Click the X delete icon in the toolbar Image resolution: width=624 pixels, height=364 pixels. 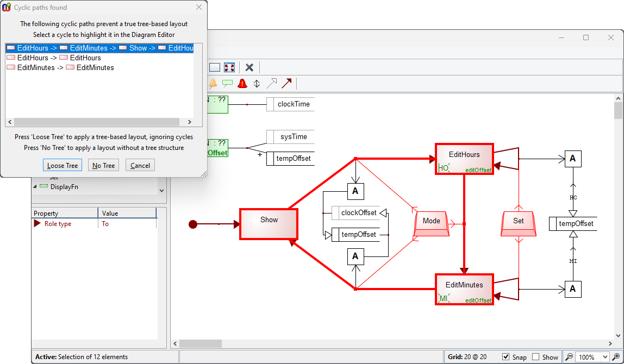click(x=249, y=66)
